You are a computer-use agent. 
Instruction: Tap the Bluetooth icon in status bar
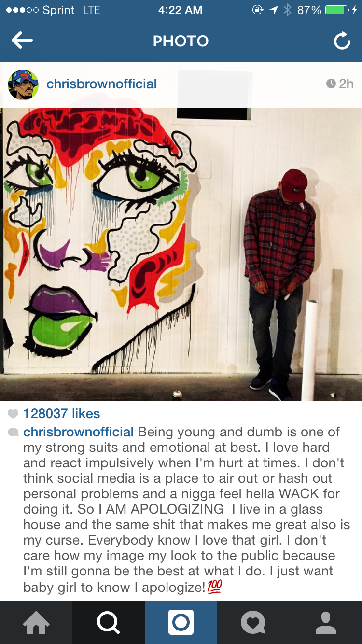(288, 10)
